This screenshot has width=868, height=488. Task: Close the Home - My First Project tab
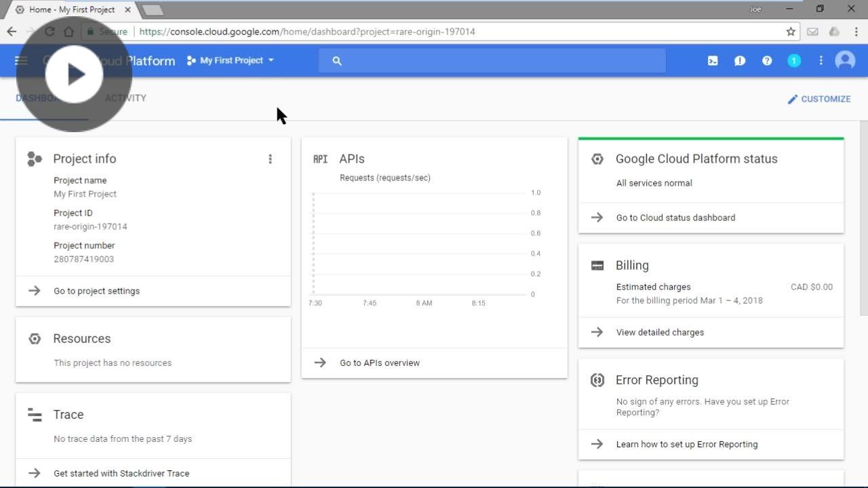pyautogui.click(x=127, y=9)
